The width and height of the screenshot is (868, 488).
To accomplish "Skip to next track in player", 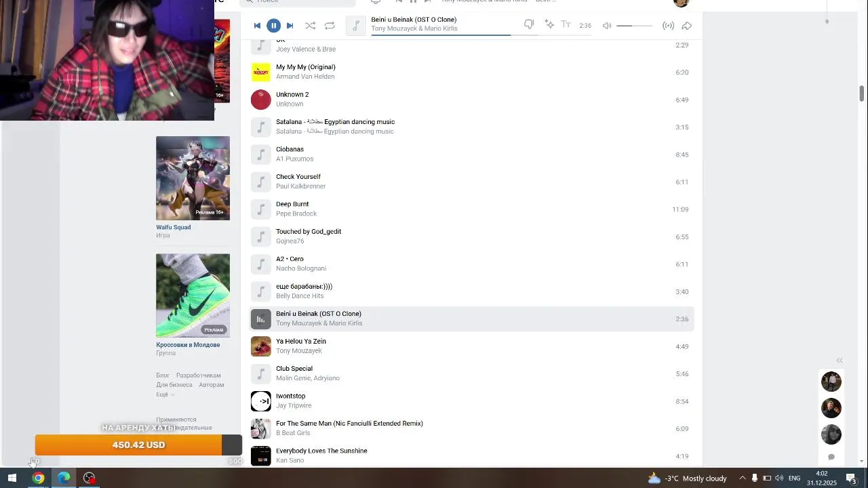I will coord(290,26).
